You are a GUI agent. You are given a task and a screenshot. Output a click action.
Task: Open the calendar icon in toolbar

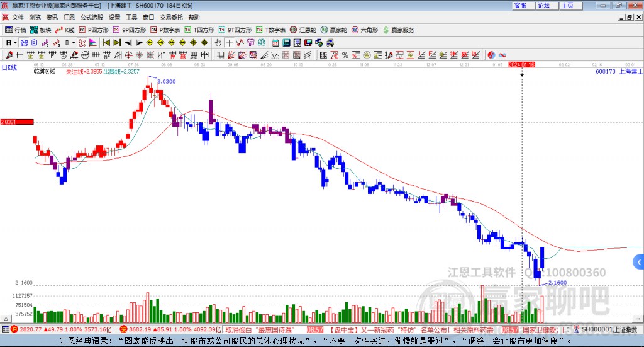pyautogui.click(x=275, y=43)
